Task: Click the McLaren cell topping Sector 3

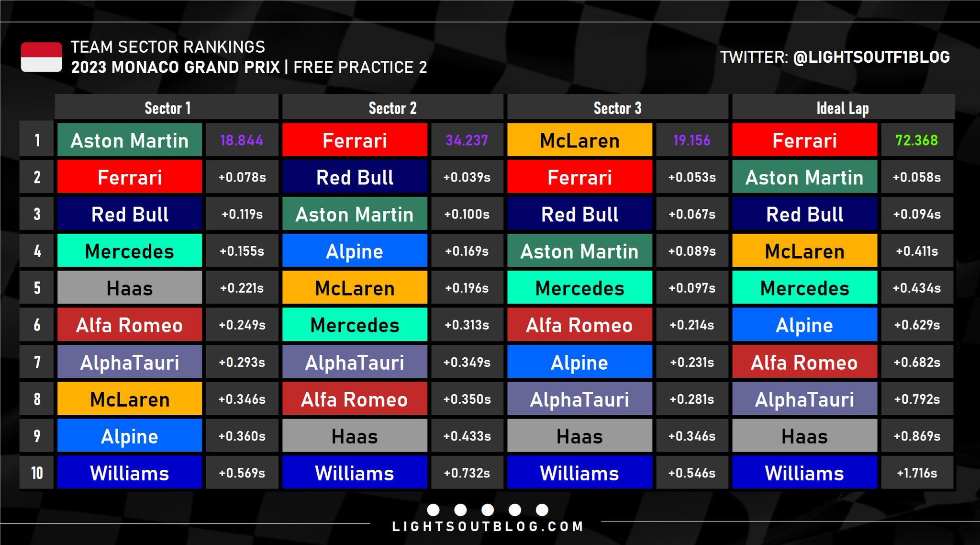Action: [x=579, y=140]
